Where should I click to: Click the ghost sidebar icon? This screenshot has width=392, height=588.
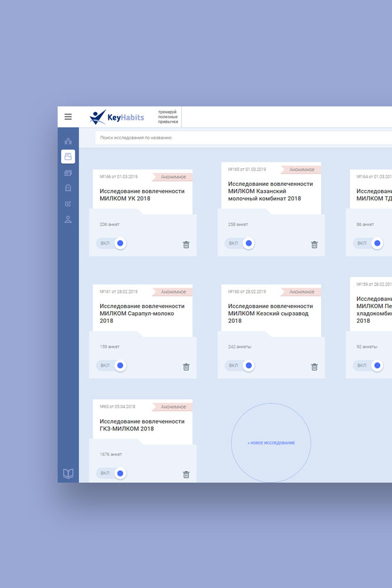pos(68,188)
